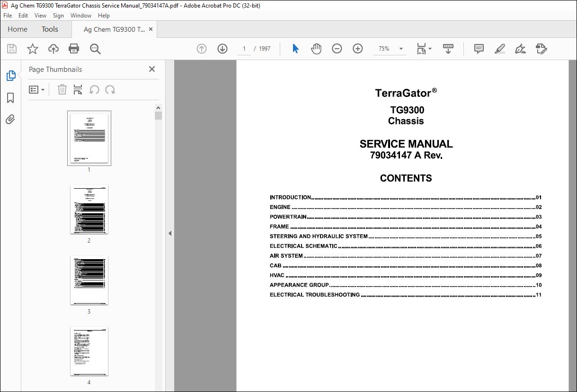
Task: Click AIR SYSTEM contents entry
Action: tap(406, 256)
